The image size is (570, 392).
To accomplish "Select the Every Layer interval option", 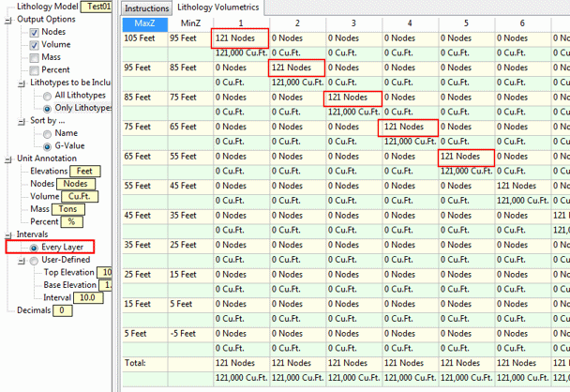I will tap(35, 247).
